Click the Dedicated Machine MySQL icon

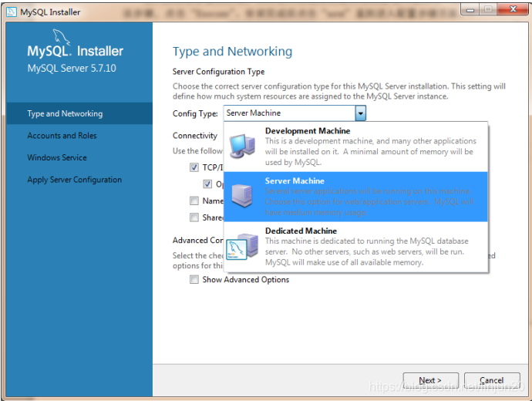(x=242, y=247)
